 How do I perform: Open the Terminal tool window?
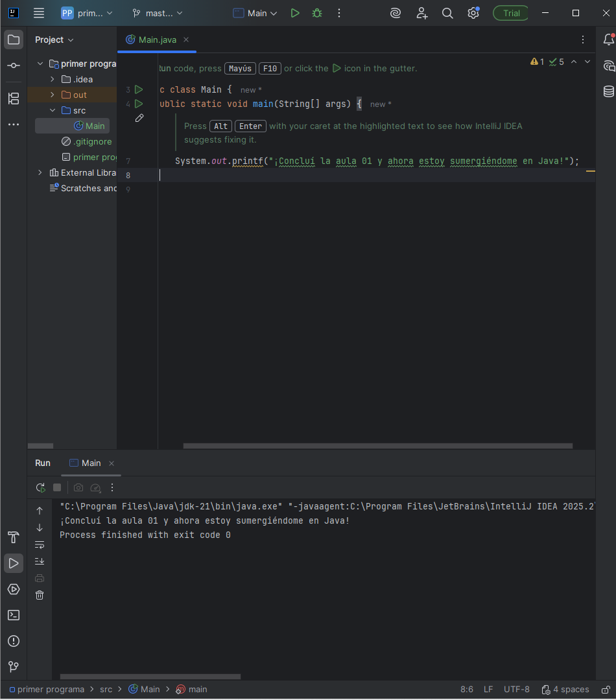pos(14,615)
